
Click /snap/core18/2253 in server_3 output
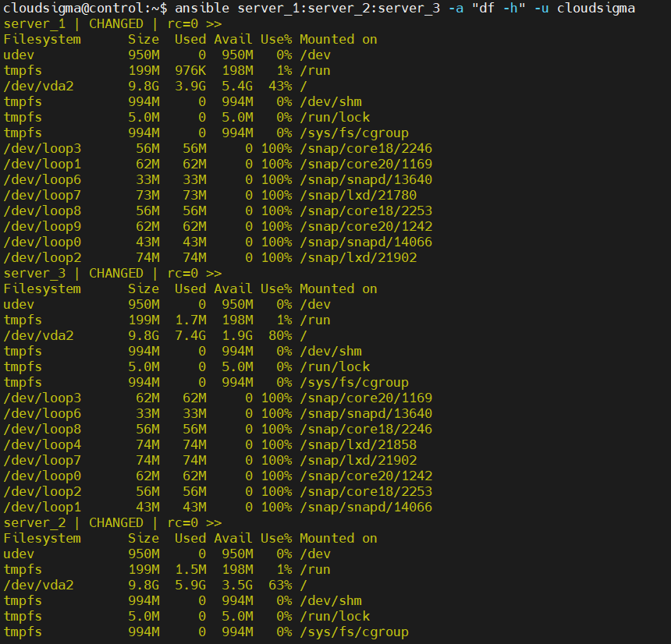[x=366, y=492]
